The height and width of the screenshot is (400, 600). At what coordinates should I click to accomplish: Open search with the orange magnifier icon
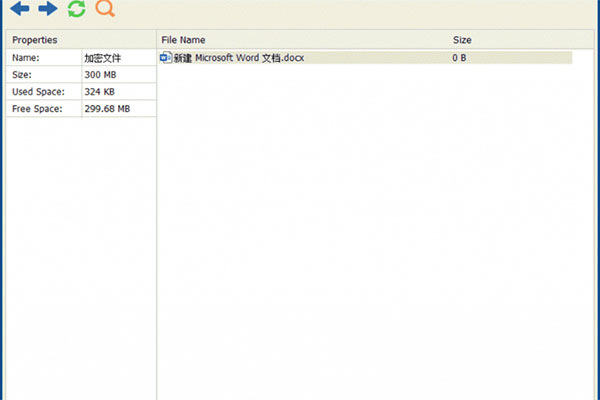pyautogui.click(x=104, y=10)
